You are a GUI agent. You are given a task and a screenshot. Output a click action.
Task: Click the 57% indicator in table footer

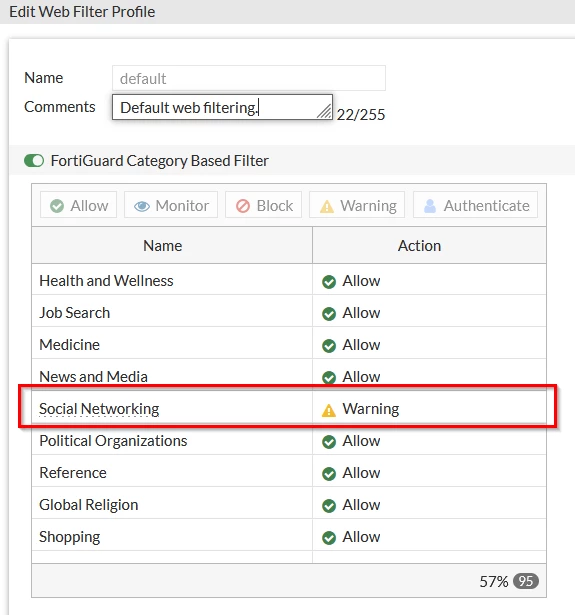494,581
